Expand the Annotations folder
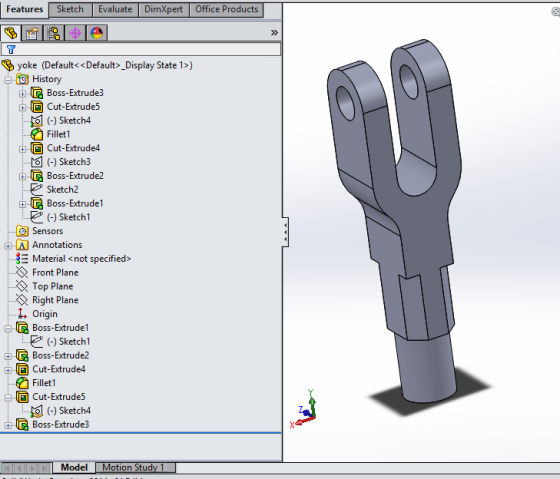560x479 pixels. [x=8, y=246]
